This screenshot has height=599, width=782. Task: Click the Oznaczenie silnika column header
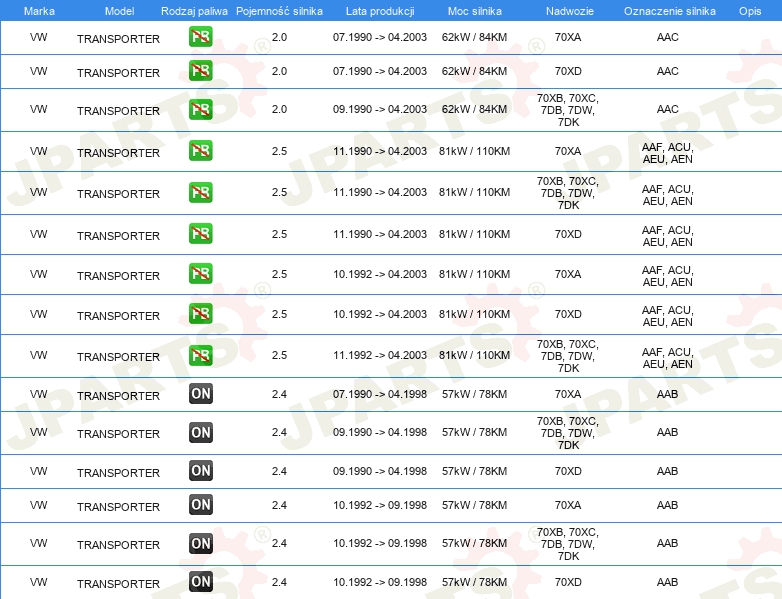pyautogui.click(x=667, y=10)
